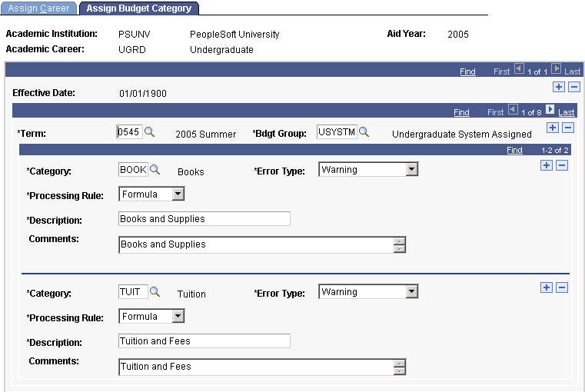Open lookup for TUIT category

[155, 291]
